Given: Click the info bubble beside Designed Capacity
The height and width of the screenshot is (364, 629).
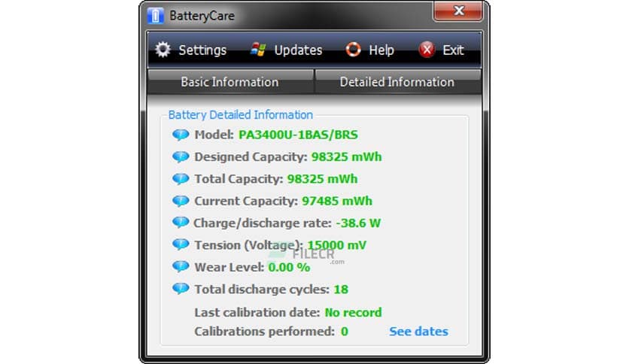Looking at the screenshot, I should coord(181,156).
